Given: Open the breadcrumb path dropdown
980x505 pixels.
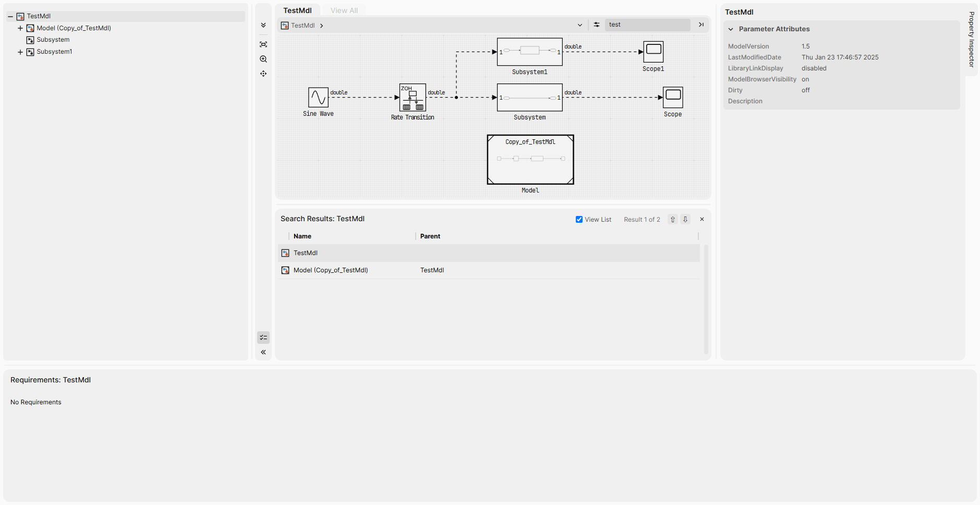Looking at the screenshot, I should tap(579, 25).
